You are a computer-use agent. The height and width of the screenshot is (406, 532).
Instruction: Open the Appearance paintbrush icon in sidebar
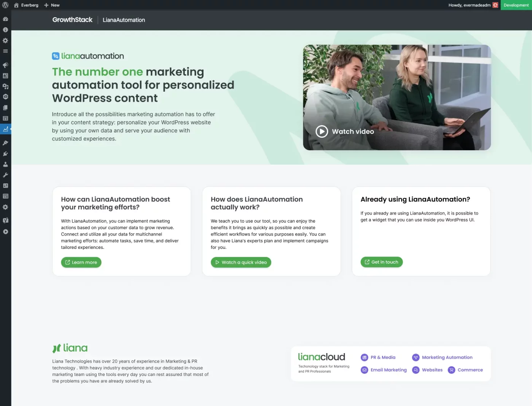point(5,143)
